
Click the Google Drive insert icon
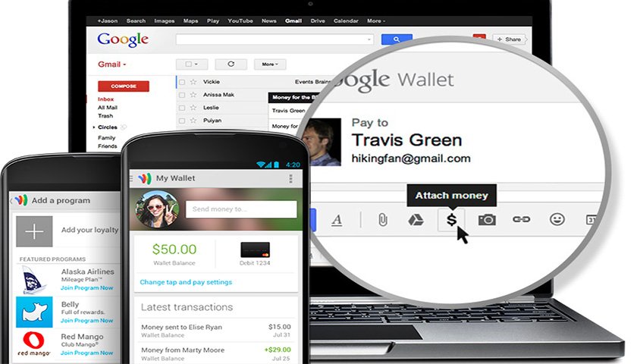point(416,220)
